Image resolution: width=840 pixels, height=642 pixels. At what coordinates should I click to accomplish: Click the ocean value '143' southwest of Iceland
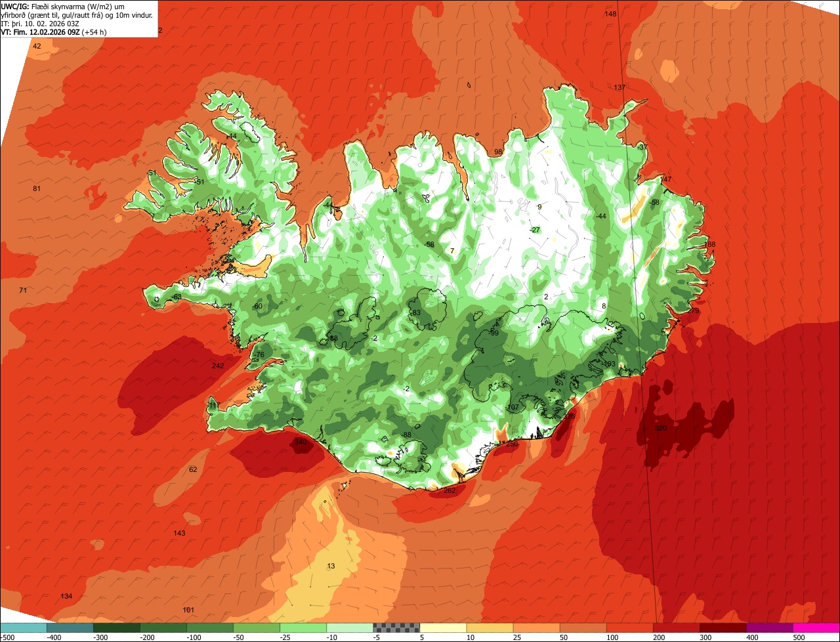pos(179,533)
